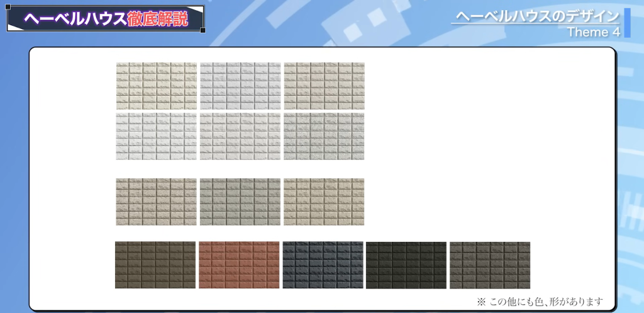The width and height of the screenshot is (644, 313).
Task: Click the ヘーベルハウスのデザイン heading
Action: click(536, 16)
